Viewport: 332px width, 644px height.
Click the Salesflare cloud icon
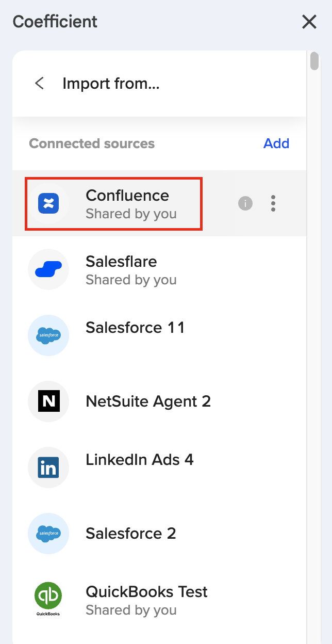coord(48,269)
